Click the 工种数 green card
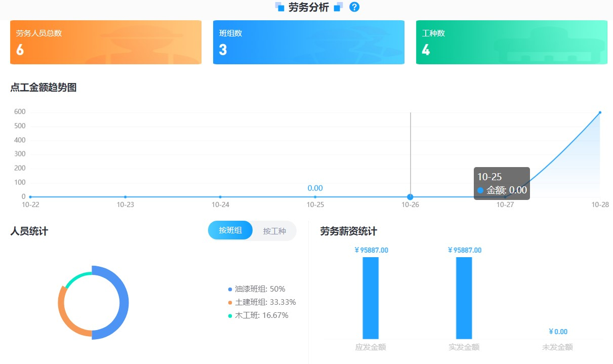 [x=511, y=43]
